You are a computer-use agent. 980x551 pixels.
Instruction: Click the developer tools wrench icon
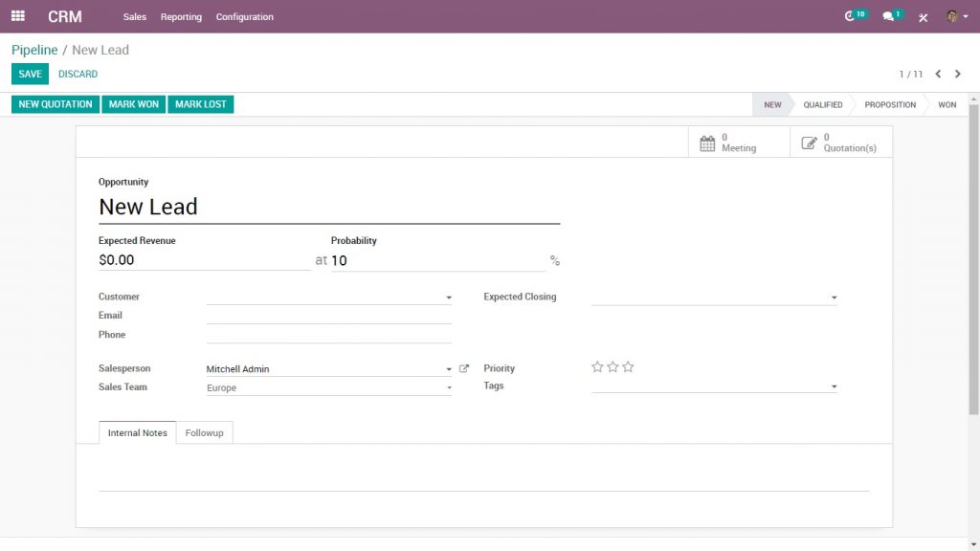click(922, 15)
